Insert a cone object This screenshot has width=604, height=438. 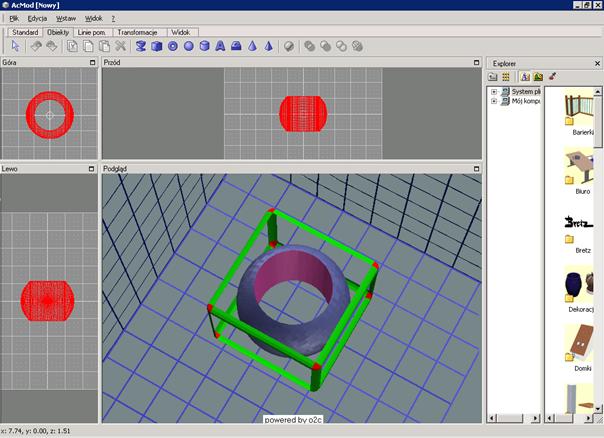click(x=252, y=46)
